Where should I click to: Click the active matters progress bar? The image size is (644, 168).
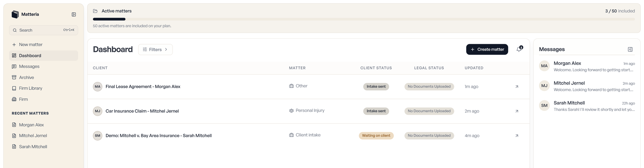[x=364, y=19]
